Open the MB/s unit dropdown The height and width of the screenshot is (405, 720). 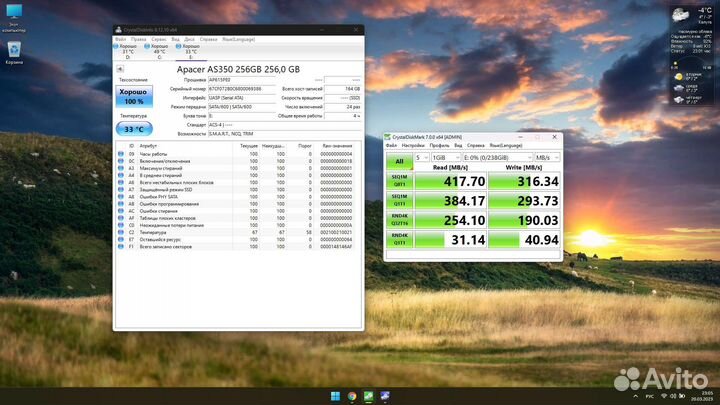click(547, 158)
